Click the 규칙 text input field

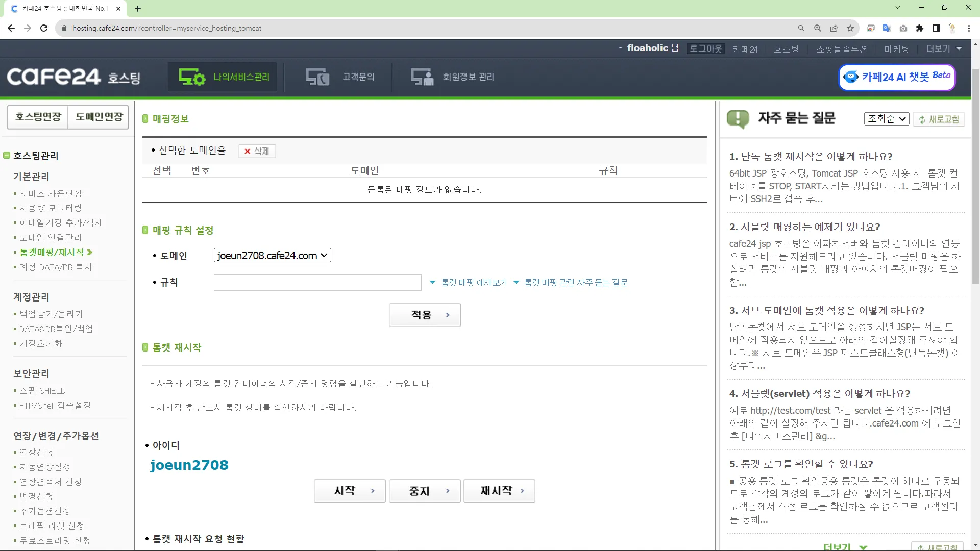coord(317,283)
